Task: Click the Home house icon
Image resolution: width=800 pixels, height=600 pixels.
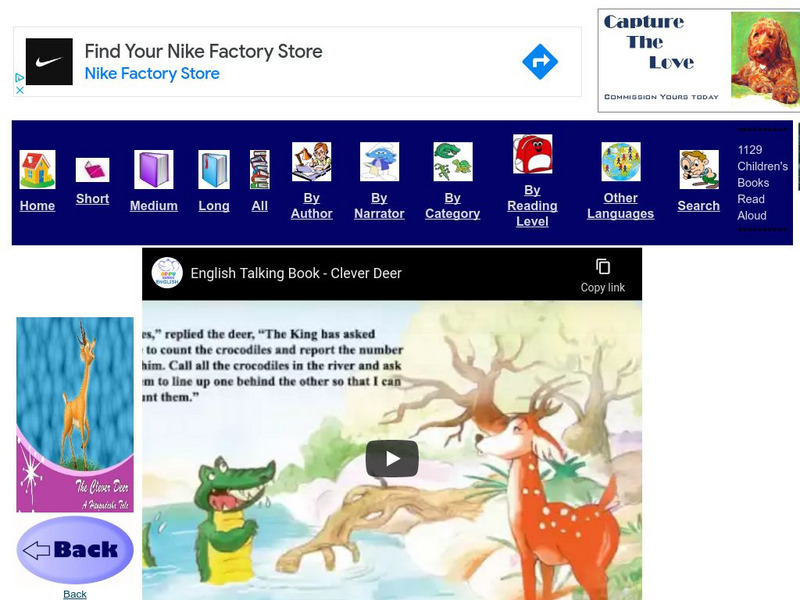Action: (x=37, y=169)
